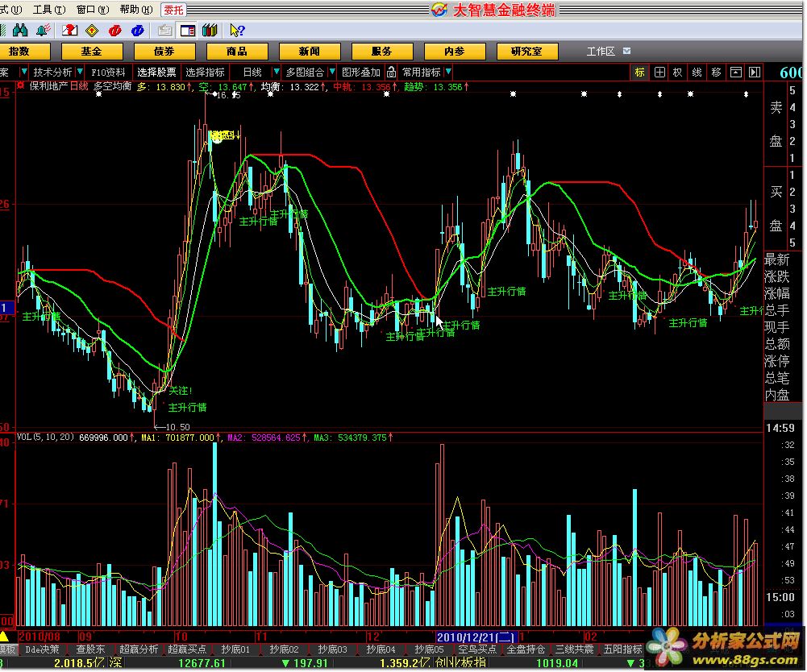This screenshot has width=807, height=672.
Task: Switch to the 查股东 indicator tab
Action: coord(90,649)
